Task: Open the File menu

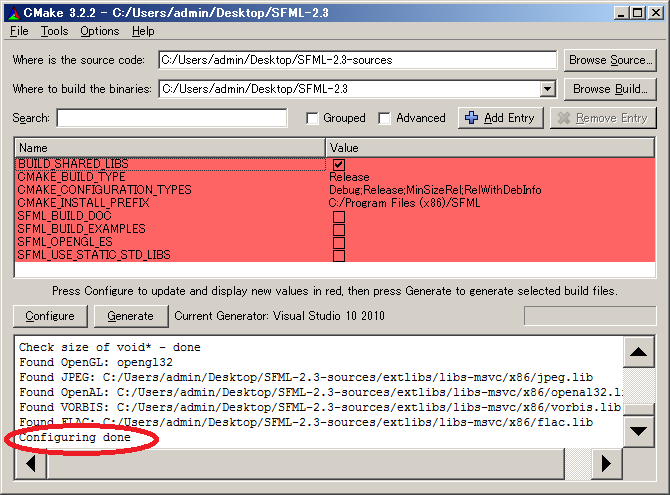Action: click(x=19, y=31)
